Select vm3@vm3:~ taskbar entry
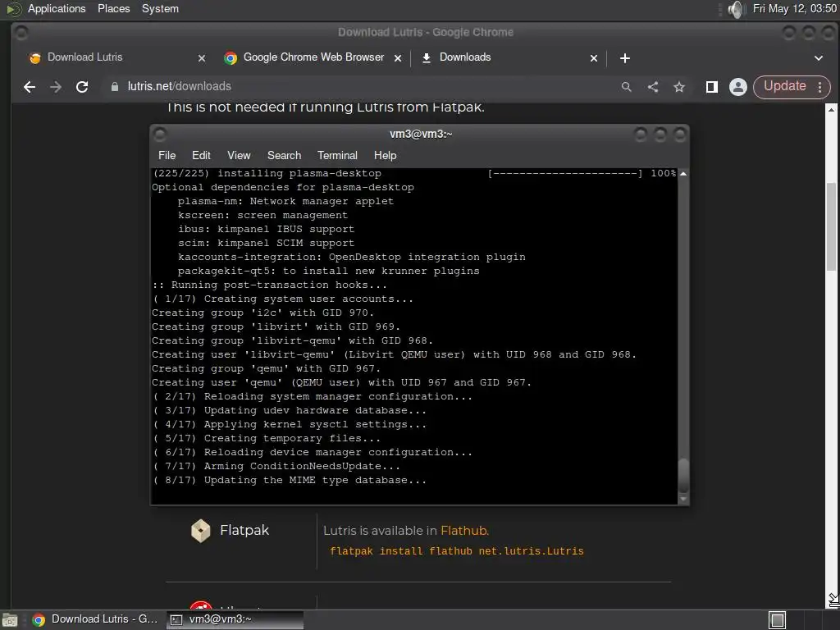The width and height of the screenshot is (840, 630). 235,619
